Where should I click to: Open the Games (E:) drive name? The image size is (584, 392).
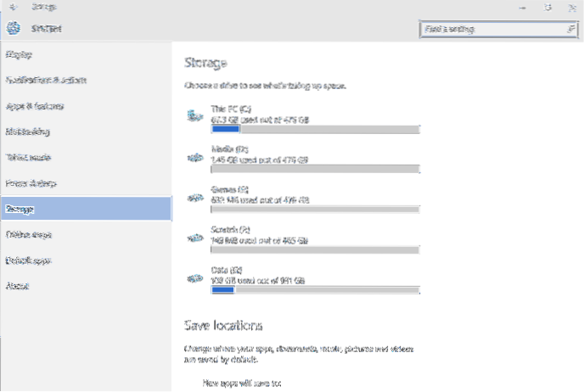tap(229, 189)
